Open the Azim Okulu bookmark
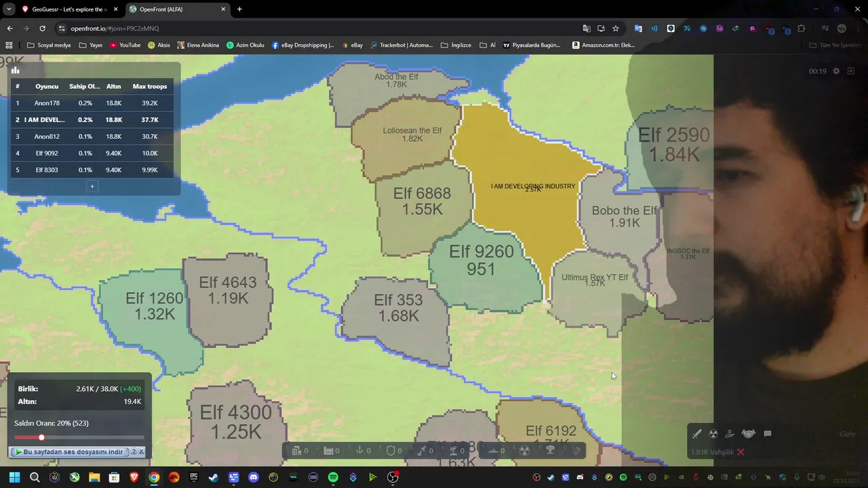Image resolution: width=868 pixels, height=488 pixels. (245, 45)
